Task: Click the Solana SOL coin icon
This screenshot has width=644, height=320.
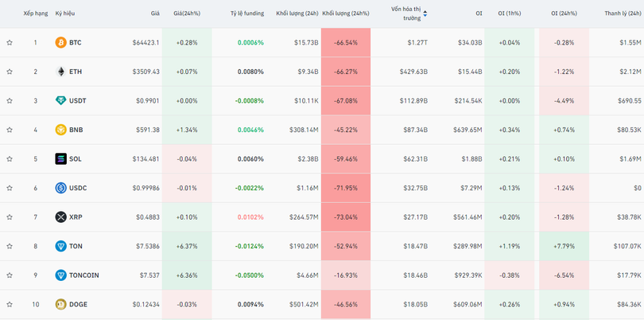Action: point(60,159)
